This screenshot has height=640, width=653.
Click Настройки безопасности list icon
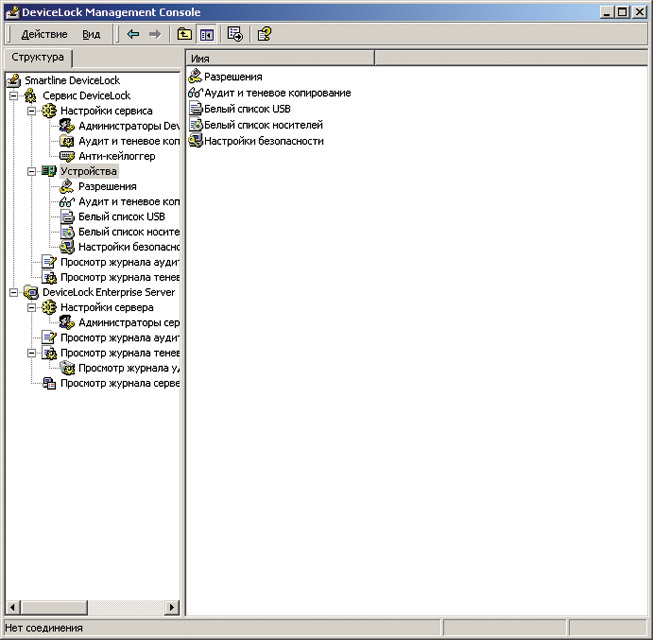(x=195, y=141)
